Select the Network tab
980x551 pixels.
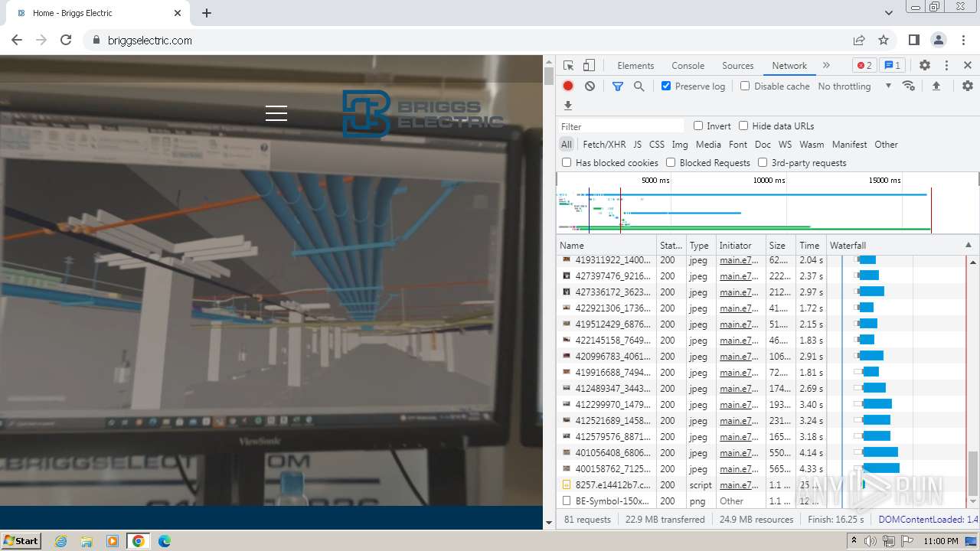click(x=789, y=66)
